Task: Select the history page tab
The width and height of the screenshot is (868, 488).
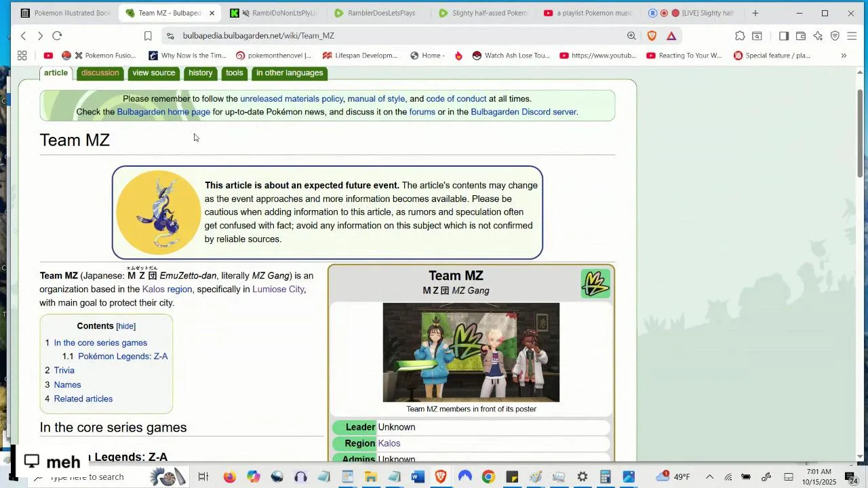Action: [201, 73]
